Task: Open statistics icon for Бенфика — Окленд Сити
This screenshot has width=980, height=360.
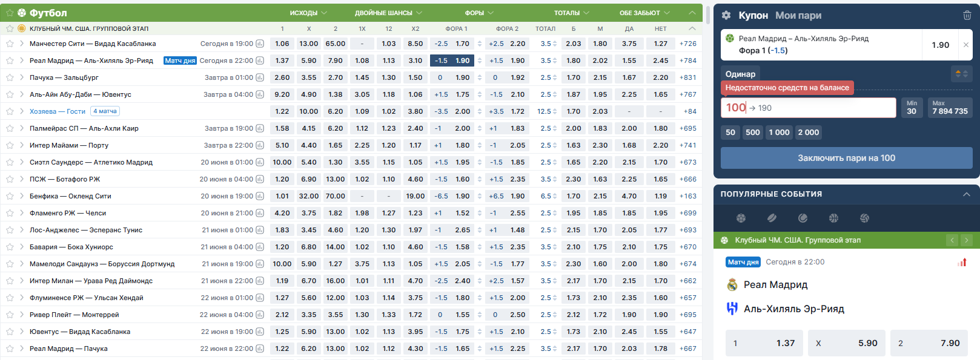Action: [x=260, y=196]
